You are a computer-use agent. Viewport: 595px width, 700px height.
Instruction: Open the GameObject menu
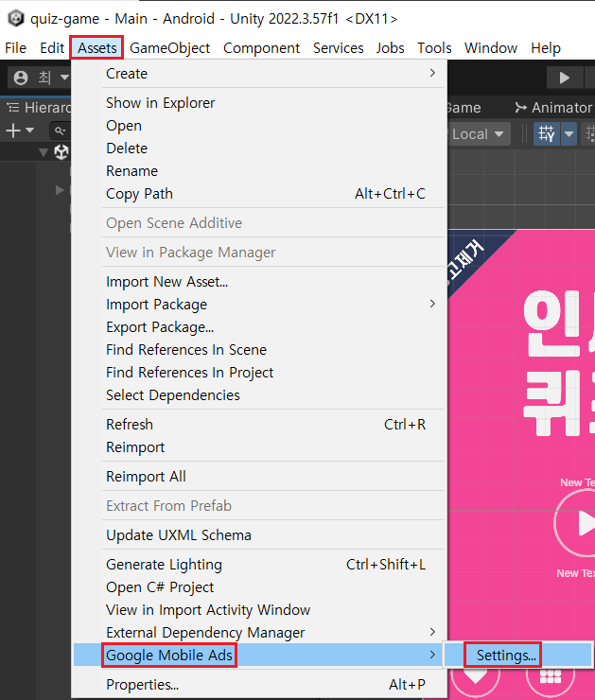click(169, 47)
